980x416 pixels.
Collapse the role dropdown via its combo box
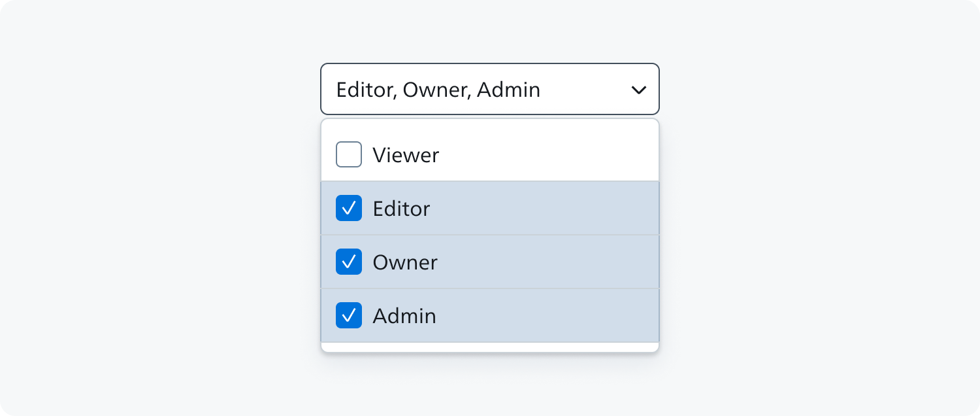490,89
